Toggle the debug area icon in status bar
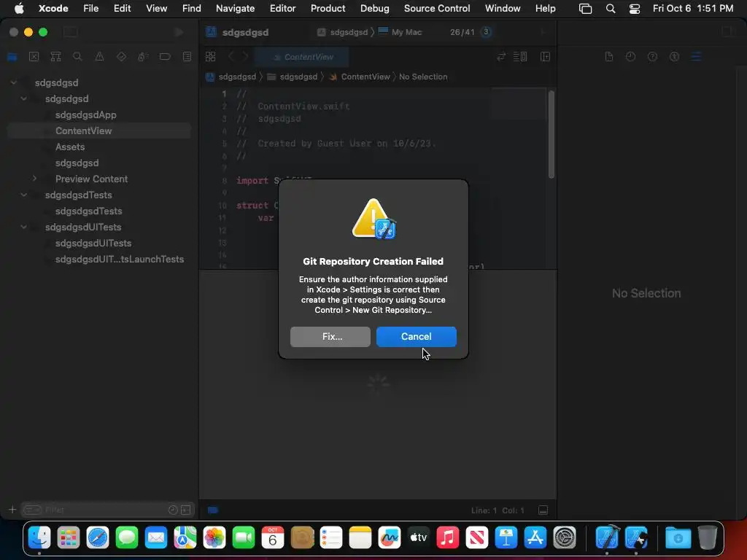The image size is (747, 560). click(x=543, y=510)
